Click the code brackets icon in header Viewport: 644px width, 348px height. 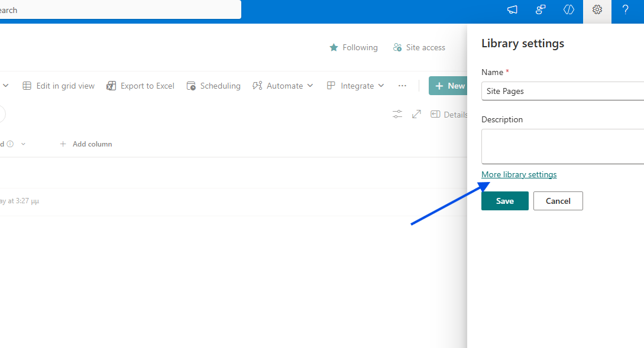pyautogui.click(x=569, y=10)
